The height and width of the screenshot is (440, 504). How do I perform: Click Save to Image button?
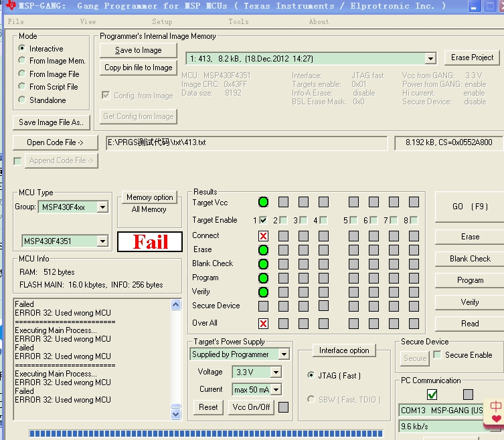pos(138,50)
